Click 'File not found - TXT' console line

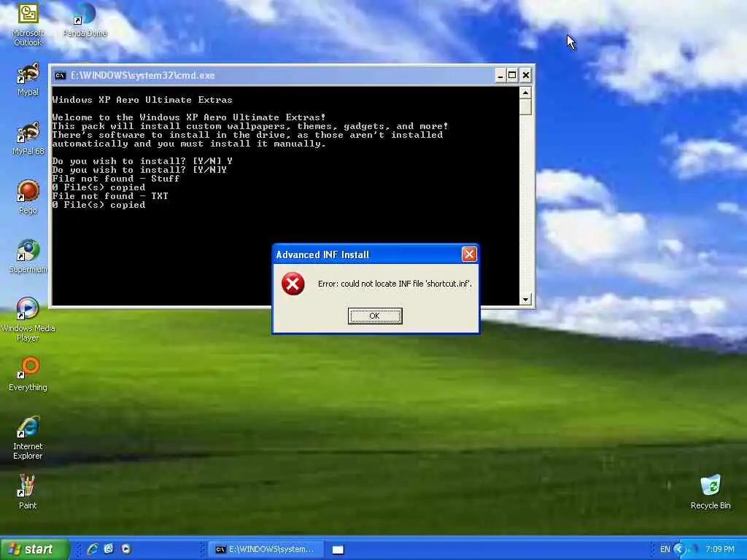[110, 195]
